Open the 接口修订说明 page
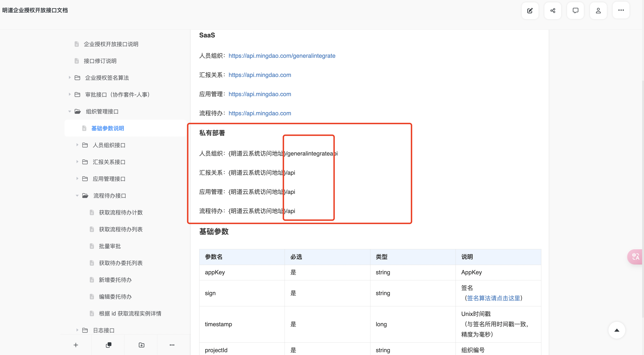 point(100,61)
